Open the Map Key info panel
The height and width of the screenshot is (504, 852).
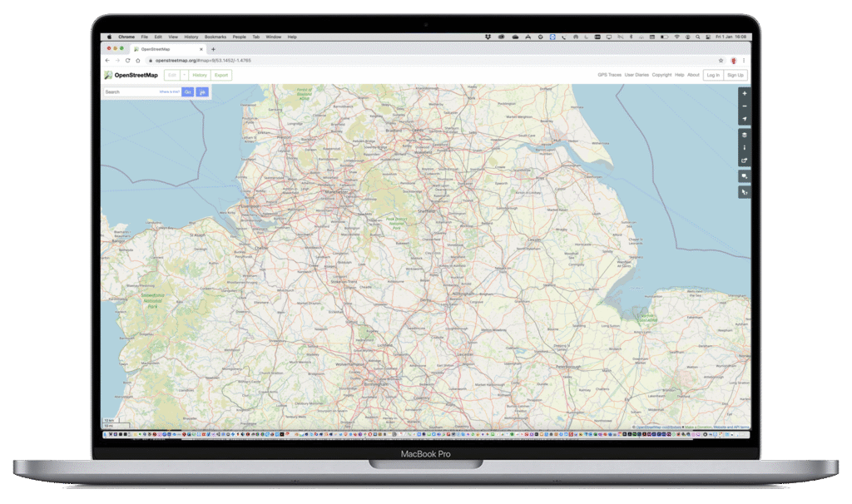(x=745, y=147)
